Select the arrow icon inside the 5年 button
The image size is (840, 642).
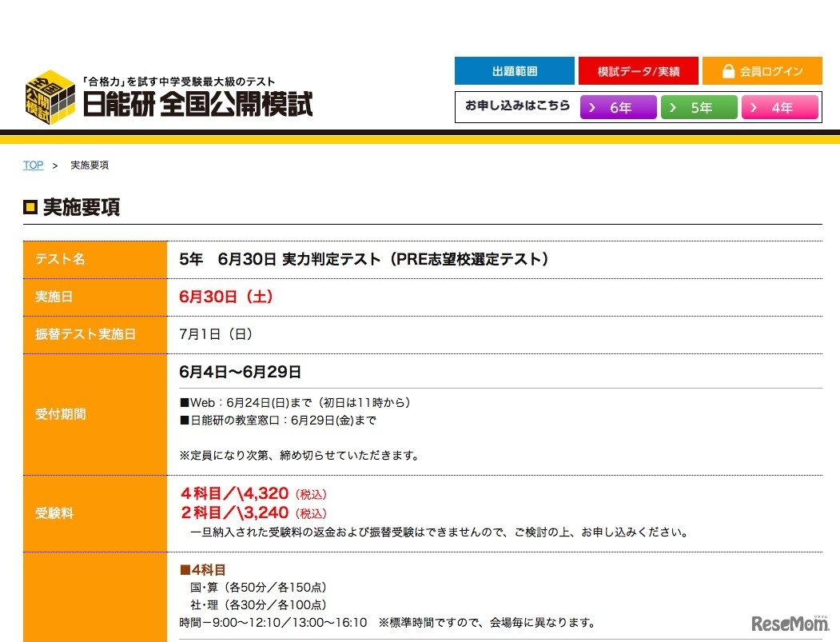[674, 107]
